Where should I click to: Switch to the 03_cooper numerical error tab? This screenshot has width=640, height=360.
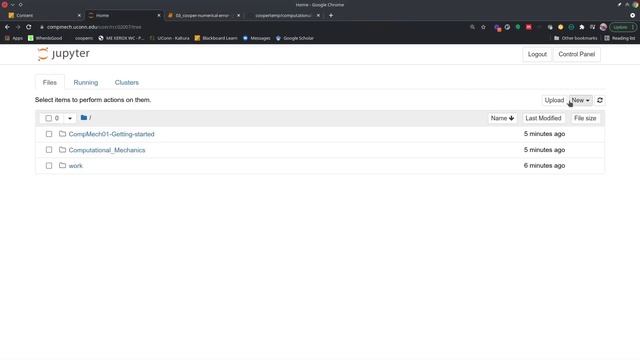pyautogui.click(x=203, y=16)
